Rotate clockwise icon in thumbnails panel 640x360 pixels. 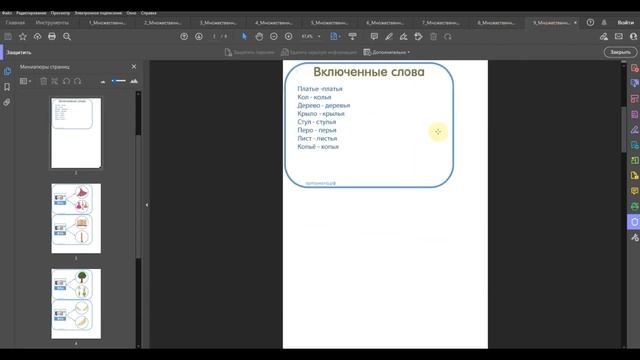(x=78, y=81)
